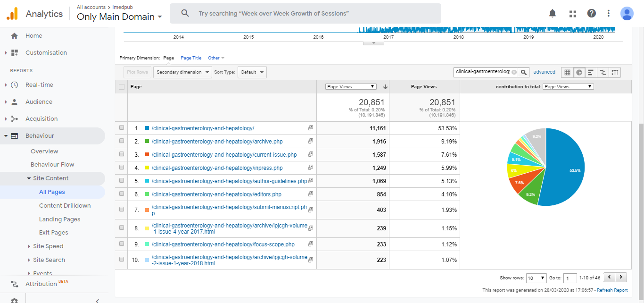Open the Secondary dimension dropdown
The image size is (644, 303).
click(x=182, y=72)
